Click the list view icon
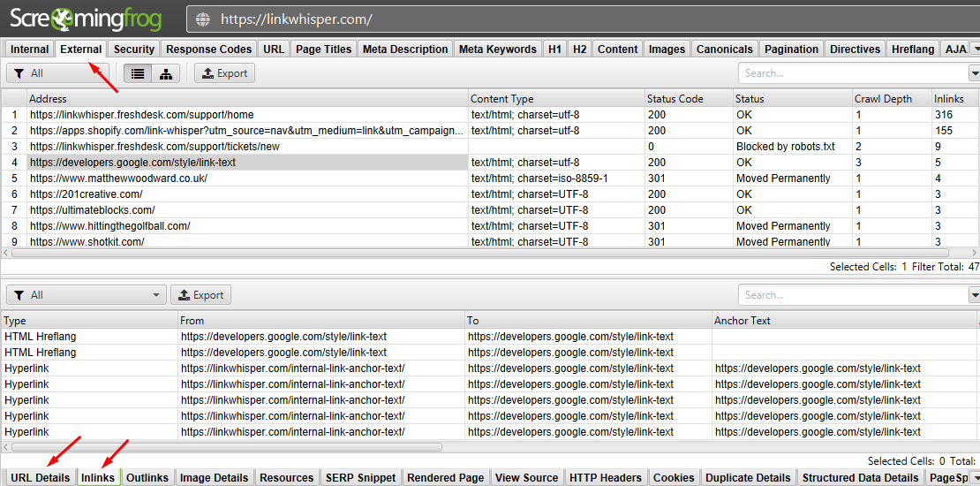The image size is (980, 486). (x=138, y=73)
